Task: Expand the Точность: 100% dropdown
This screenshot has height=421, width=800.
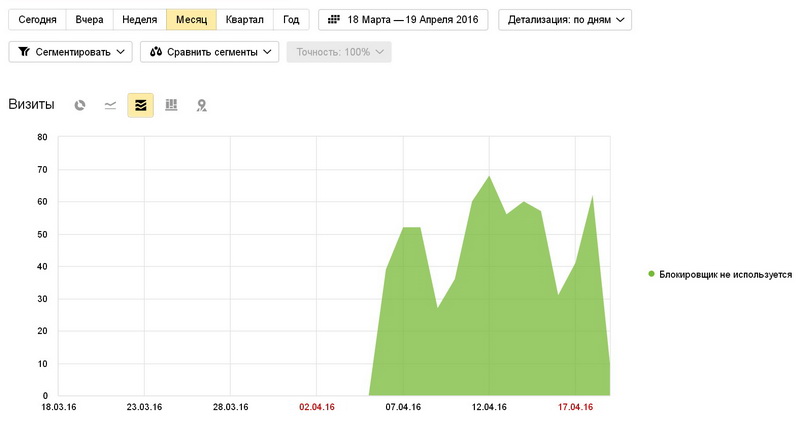Action: 338,52
